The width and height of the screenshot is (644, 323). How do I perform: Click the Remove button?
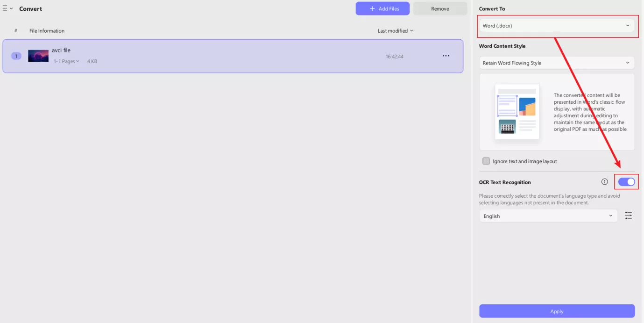(440, 9)
